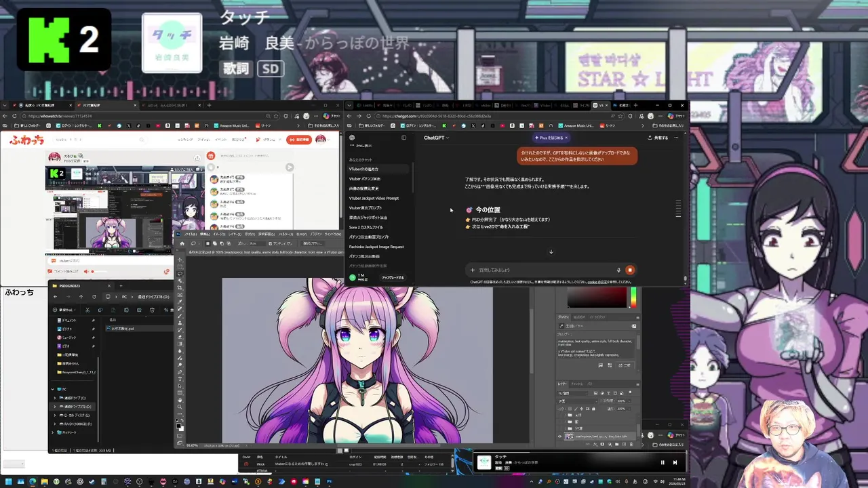
Task: Click the 選択とマスク button in Photoshop options
Action: point(312,243)
